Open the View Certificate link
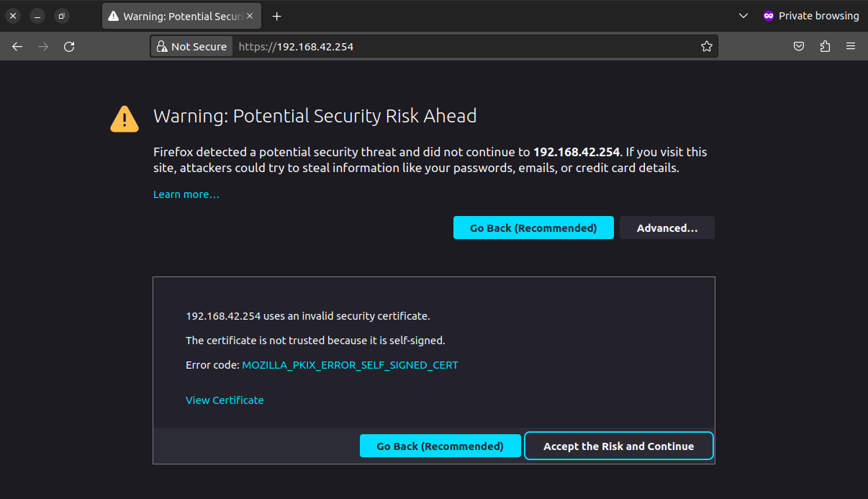868x499 pixels. pos(225,400)
